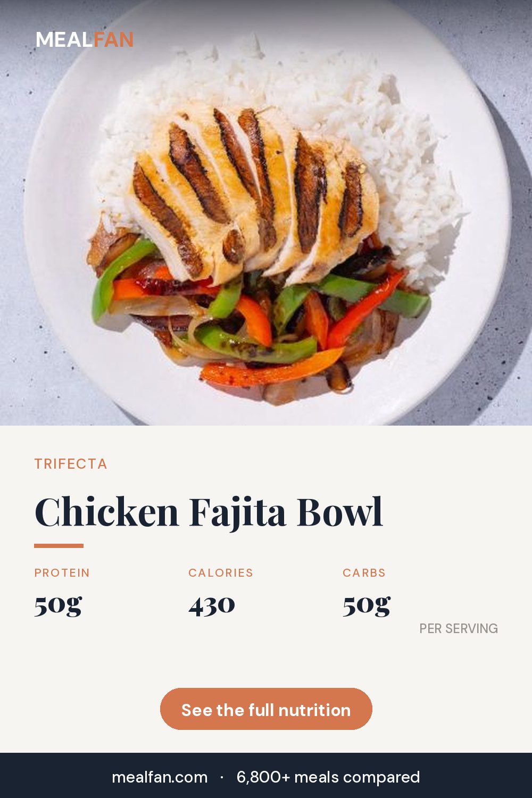Click the MEALFAN logo
Screen dimensions: 532x798
(x=85, y=40)
